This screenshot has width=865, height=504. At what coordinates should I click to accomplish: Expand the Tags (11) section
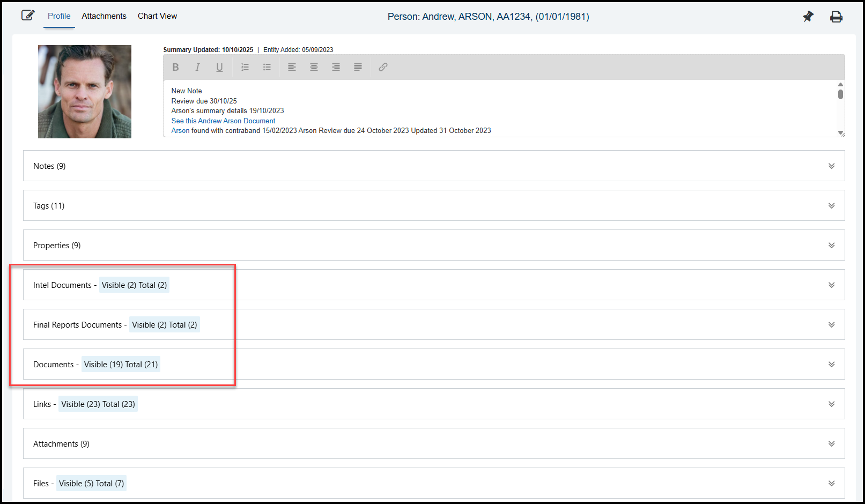point(831,206)
